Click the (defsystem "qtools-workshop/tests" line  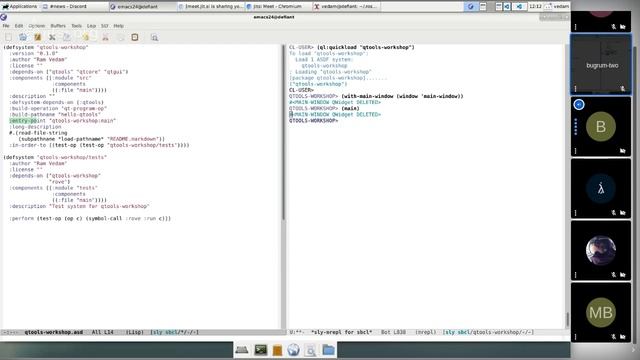55,158
